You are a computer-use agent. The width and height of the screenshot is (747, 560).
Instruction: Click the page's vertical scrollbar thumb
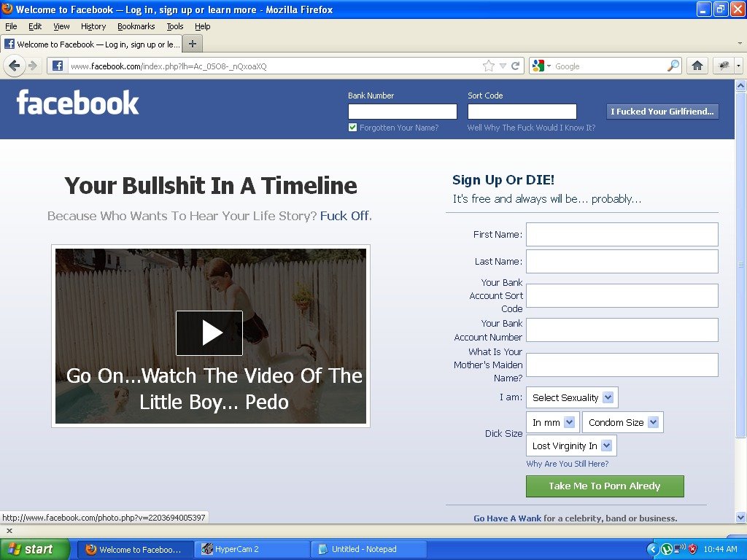(x=740, y=264)
